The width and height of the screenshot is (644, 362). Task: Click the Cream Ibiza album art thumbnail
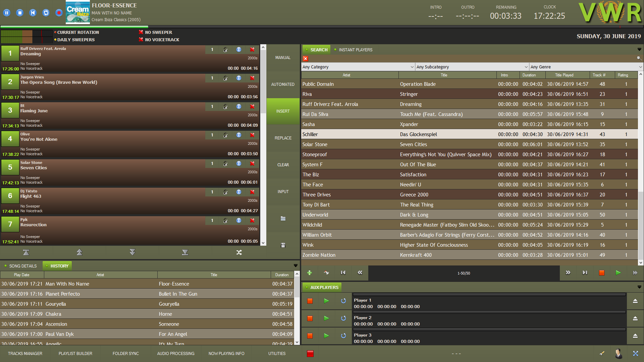(x=78, y=12)
